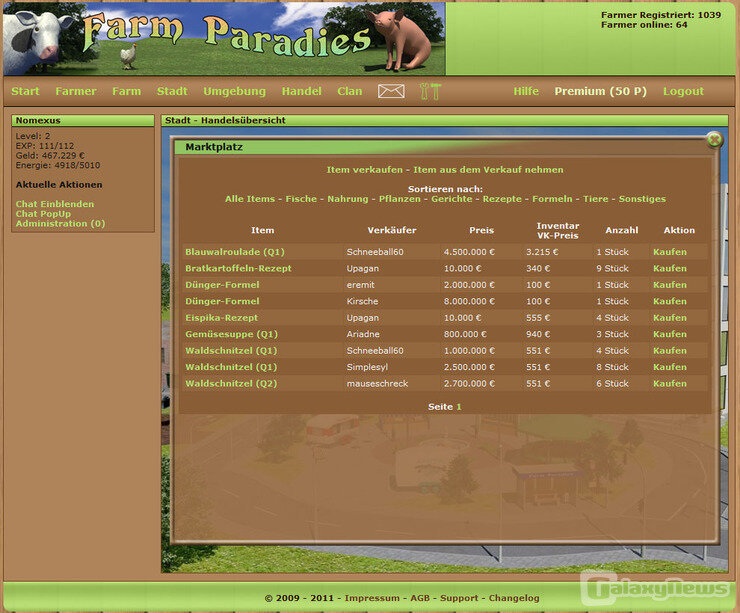Viewport: 740px width, 613px height.
Task: Go to Seite 1
Action: (x=459, y=407)
